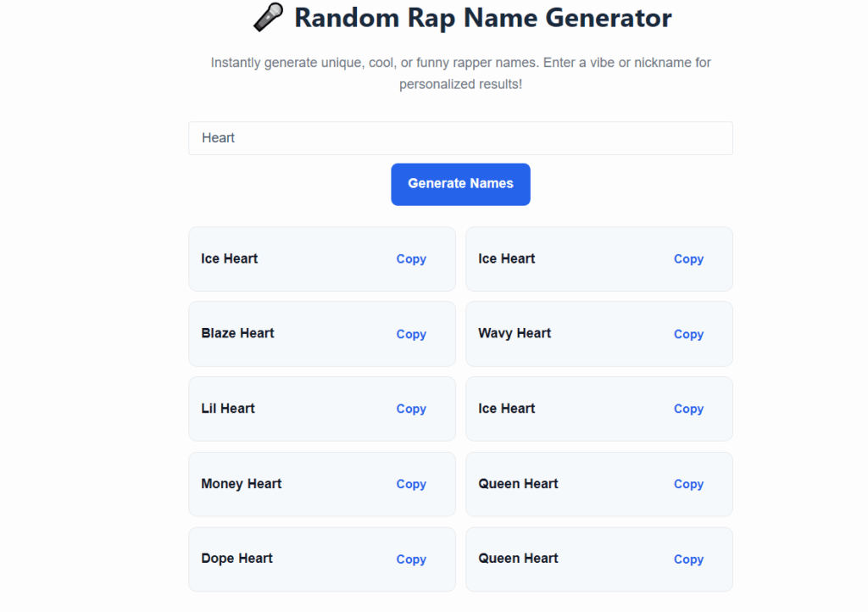Copy the 'Dope Heart' rapper name
Image resolution: width=868 pixels, height=612 pixels.
point(411,559)
